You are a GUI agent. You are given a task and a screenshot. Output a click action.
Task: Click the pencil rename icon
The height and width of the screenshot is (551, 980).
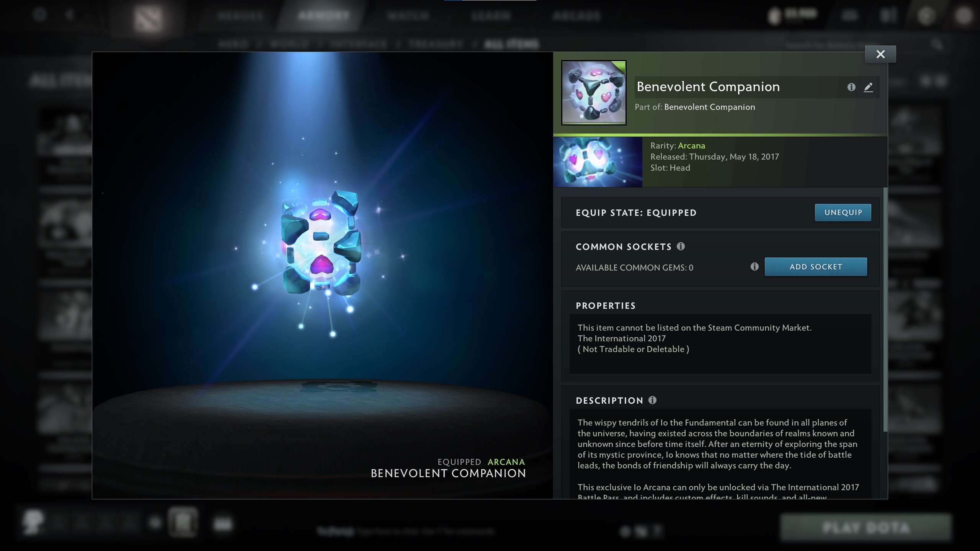pyautogui.click(x=868, y=87)
